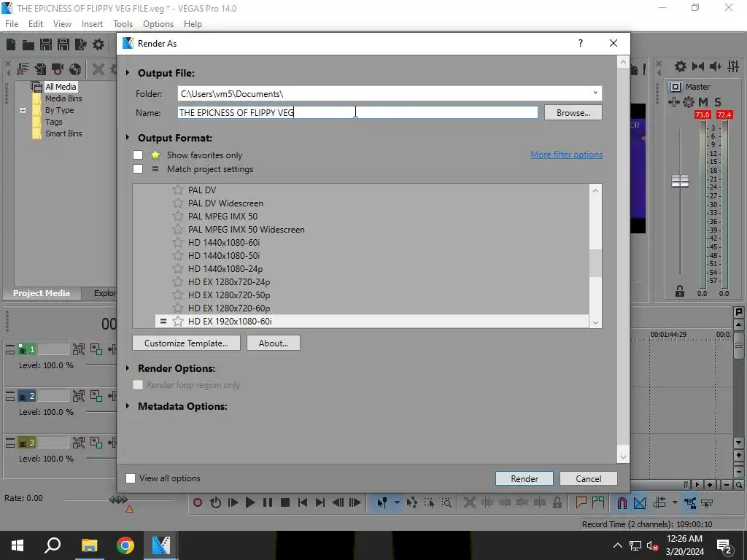Screen dimensions: 747x560
Task: Expand the By Type tree node
Action: click(x=23, y=110)
